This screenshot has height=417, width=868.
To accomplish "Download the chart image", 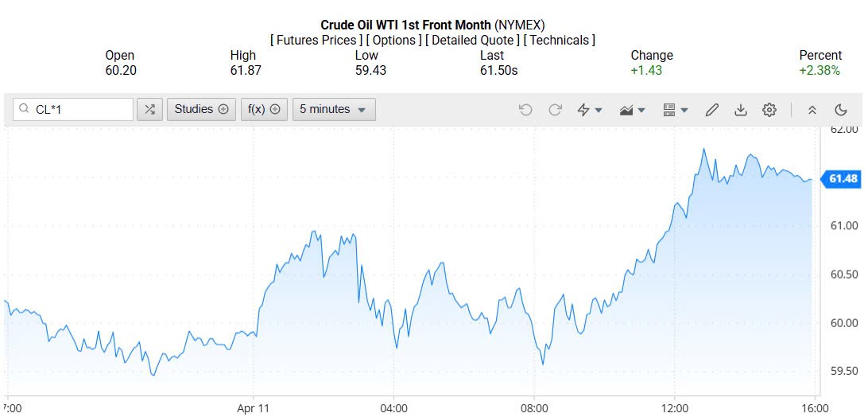I will point(741,110).
